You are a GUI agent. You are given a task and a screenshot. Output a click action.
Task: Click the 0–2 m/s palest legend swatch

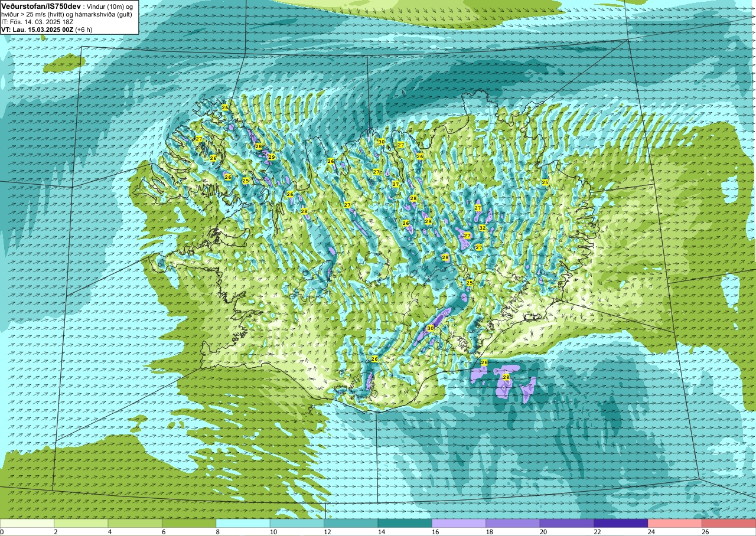27,523
